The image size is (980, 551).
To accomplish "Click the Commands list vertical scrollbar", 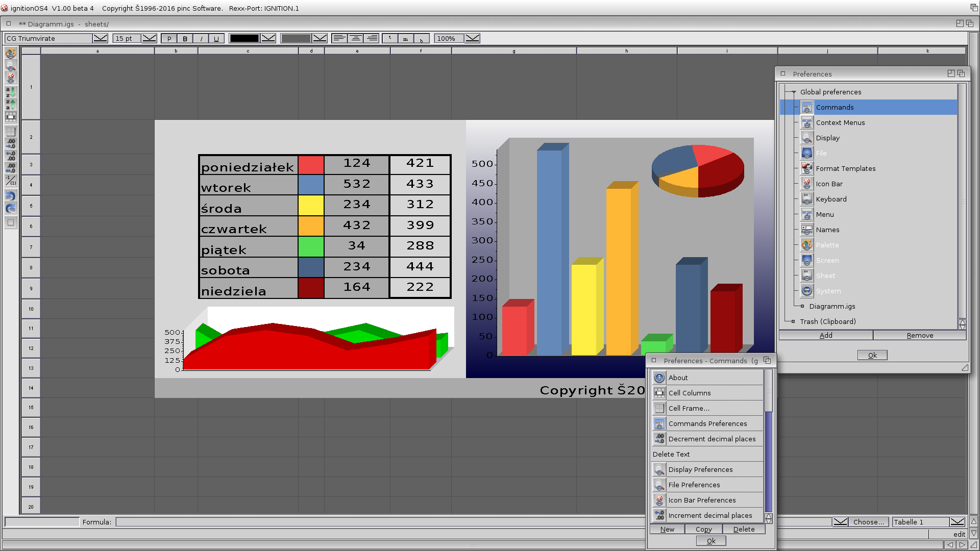I will (x=769, y=441).
